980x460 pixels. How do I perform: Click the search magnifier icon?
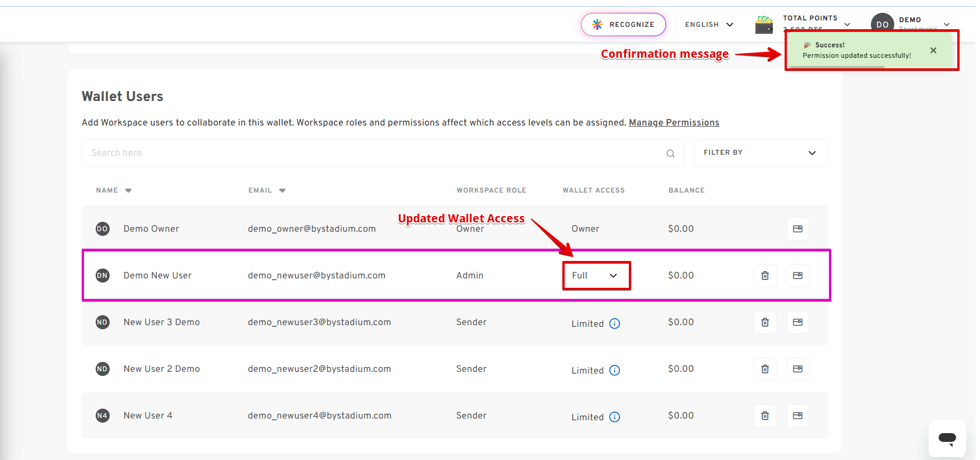coord(670,154)
